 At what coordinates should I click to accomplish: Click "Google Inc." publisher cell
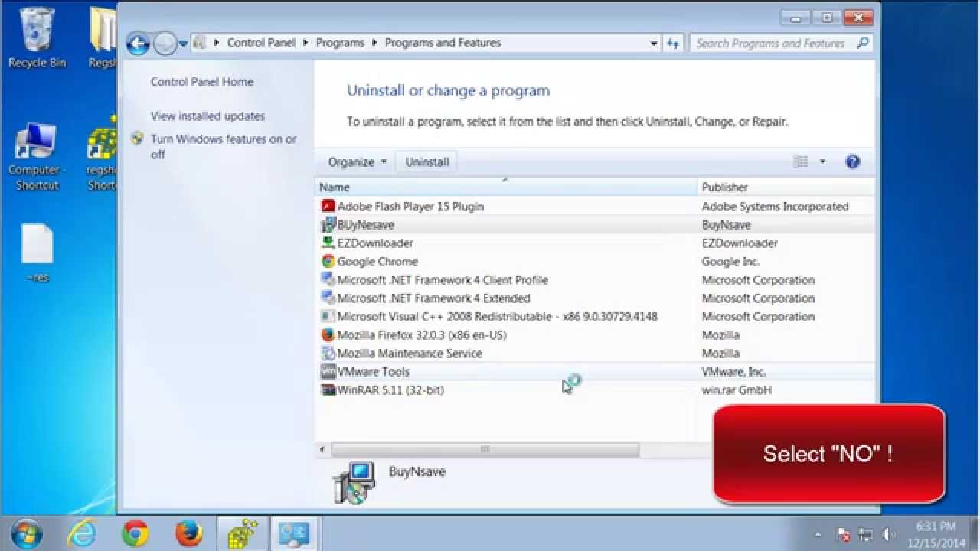coord(730,261)
